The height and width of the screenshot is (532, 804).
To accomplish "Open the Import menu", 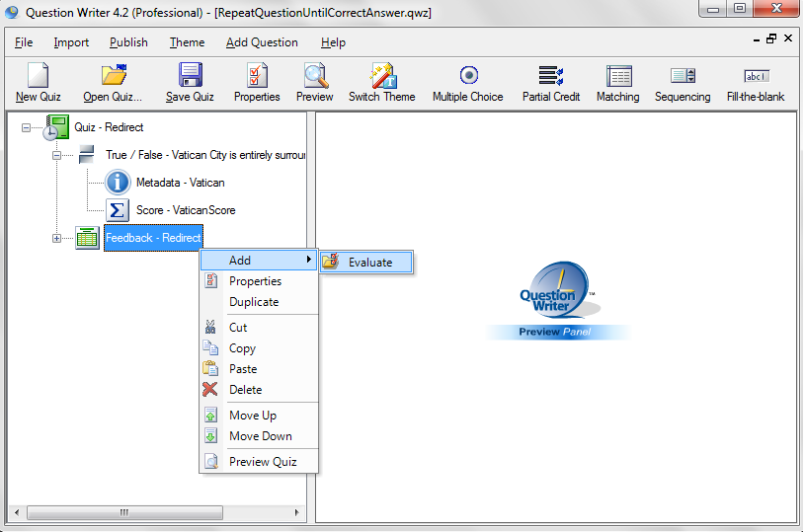I will pos(71,42).
